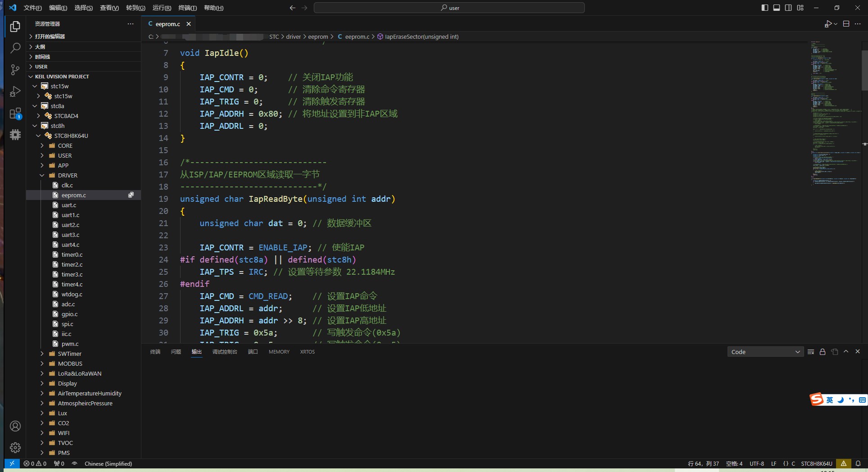Screen dimensions: 868x472
Task: Click the STC8H8K64U status bar target
Action: (817, 463)
